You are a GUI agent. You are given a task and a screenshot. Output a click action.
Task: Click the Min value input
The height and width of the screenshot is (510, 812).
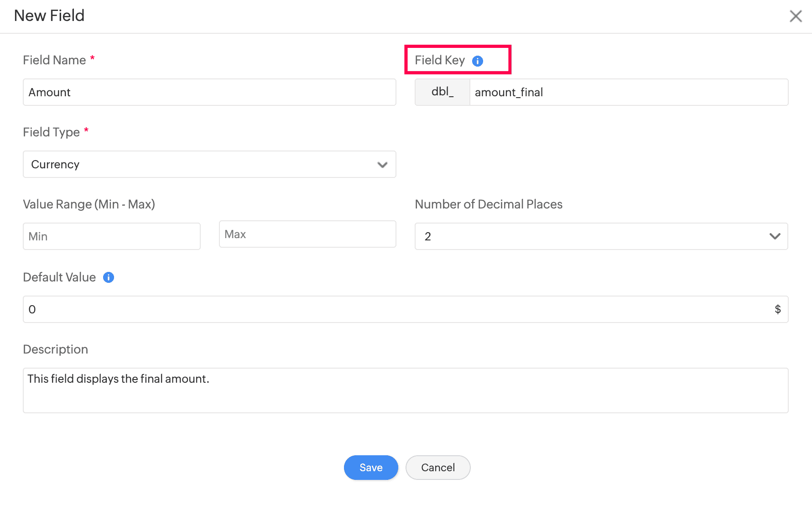(x=111, y=236)
